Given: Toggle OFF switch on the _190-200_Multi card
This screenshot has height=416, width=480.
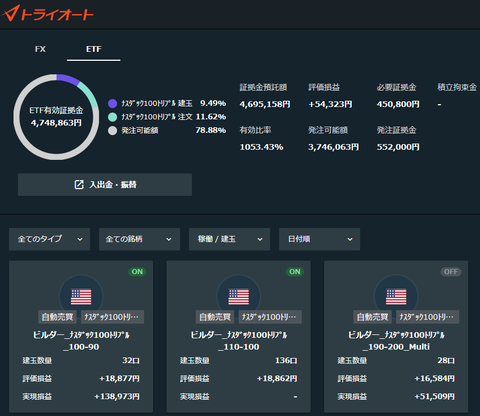Looking at the screenshot, I should (x=451, y=272).
